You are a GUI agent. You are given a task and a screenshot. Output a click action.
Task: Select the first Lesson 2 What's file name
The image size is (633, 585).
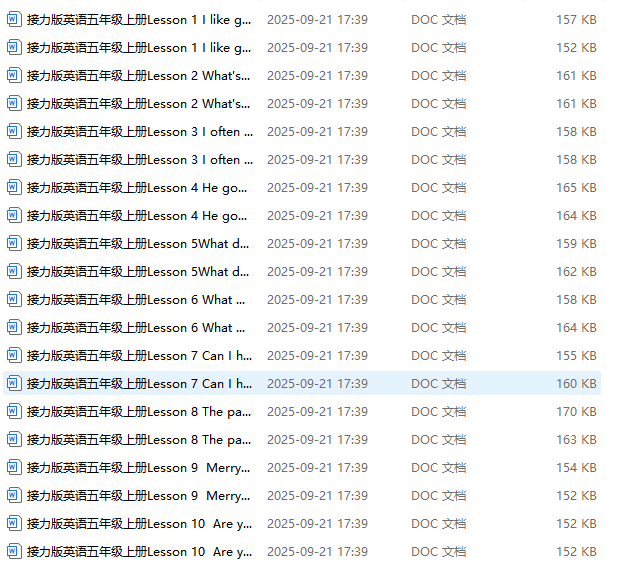(138, 75)
